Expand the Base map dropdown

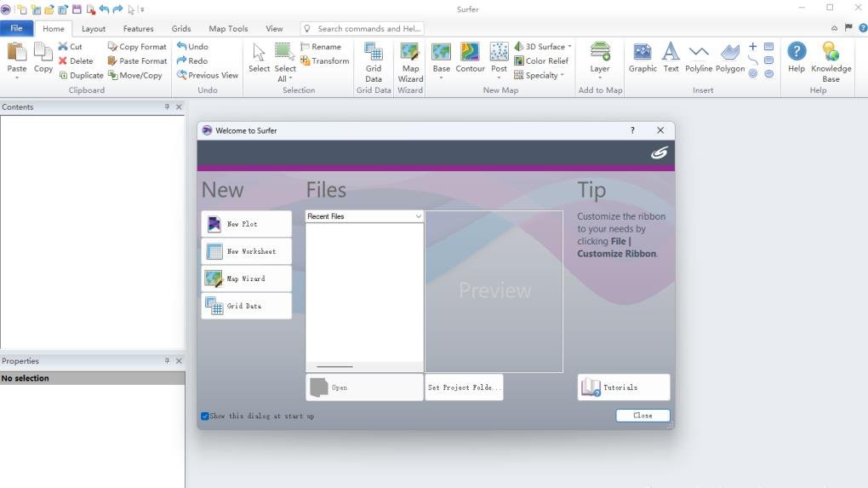click(441, 78)
